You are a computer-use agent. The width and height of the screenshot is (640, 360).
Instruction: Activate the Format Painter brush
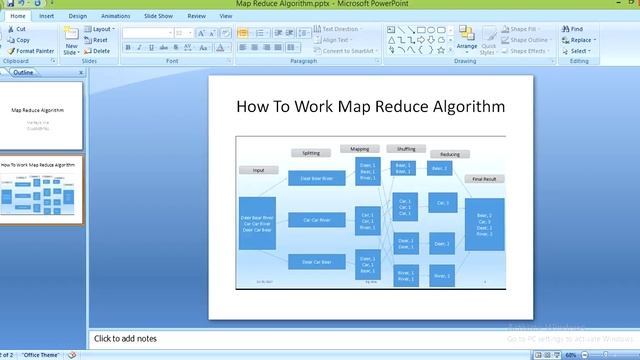click(x=31, y=51)
